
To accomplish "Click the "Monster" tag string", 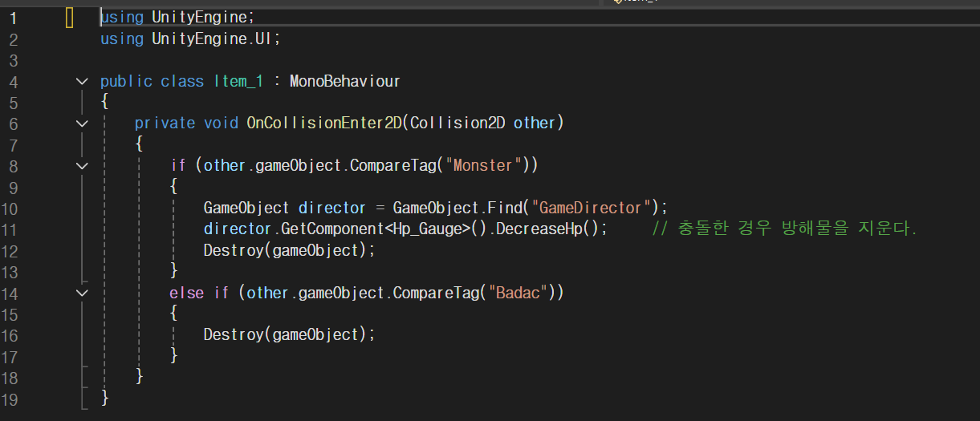I will click(483, 165).
